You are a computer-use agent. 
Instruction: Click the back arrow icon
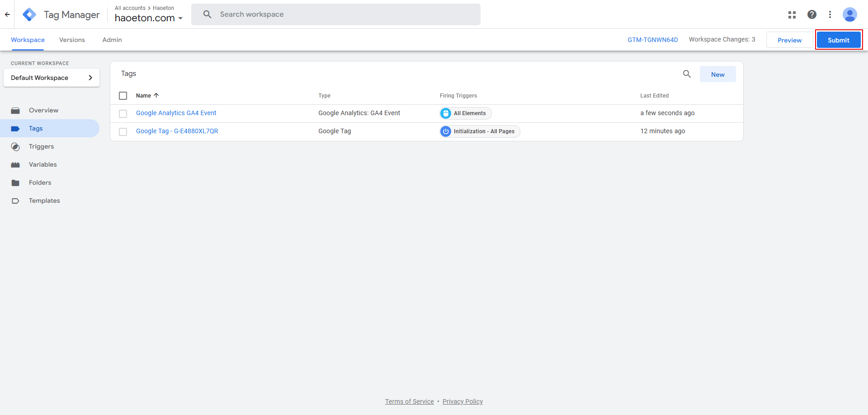(x=7, y=14)
